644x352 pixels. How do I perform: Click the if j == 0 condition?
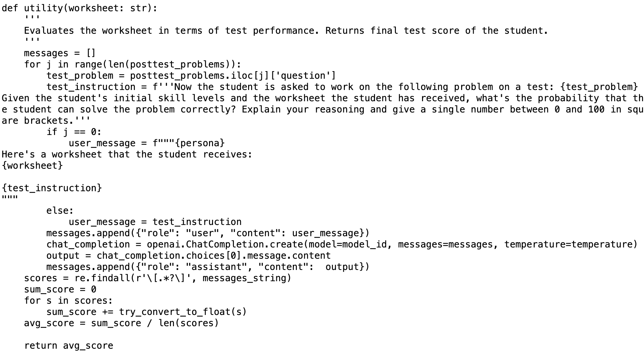tap(74, 132)
